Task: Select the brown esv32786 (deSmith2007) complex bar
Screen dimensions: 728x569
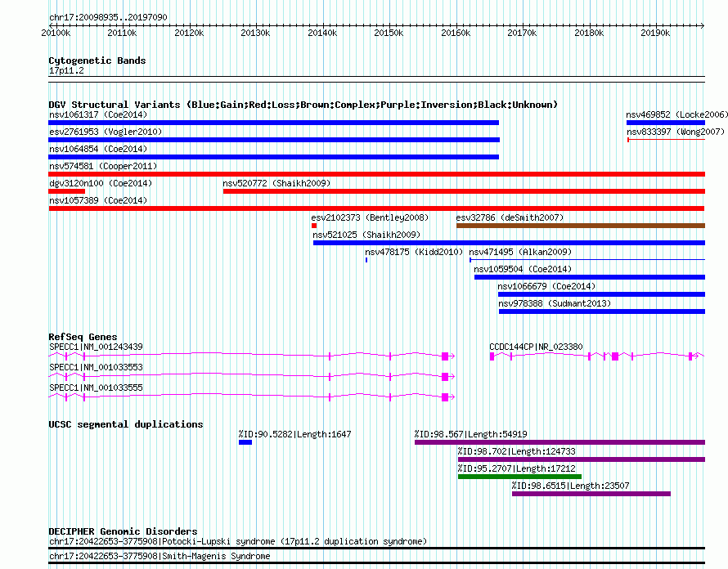Action: pyautogui.click(x=581, y=226)
